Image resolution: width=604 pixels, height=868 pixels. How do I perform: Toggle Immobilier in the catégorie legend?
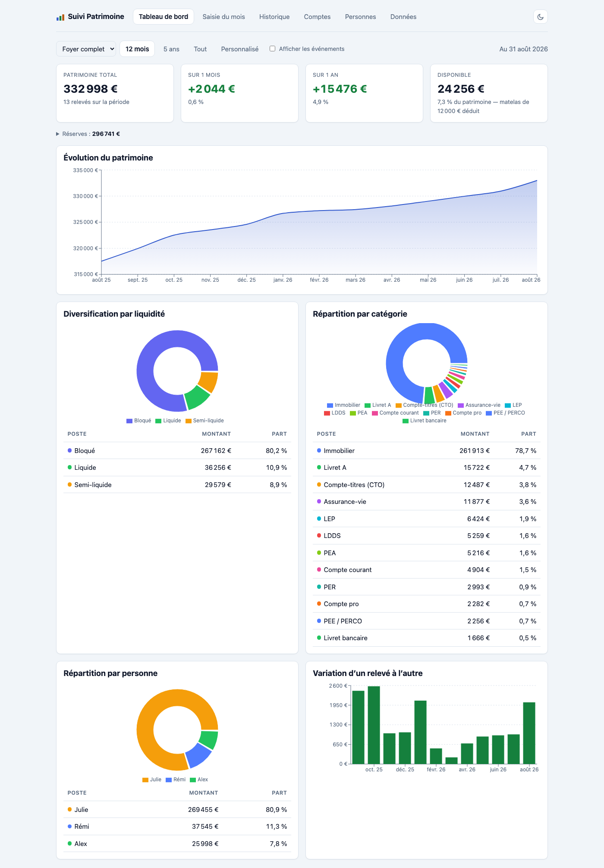click(x=343, y=405)
